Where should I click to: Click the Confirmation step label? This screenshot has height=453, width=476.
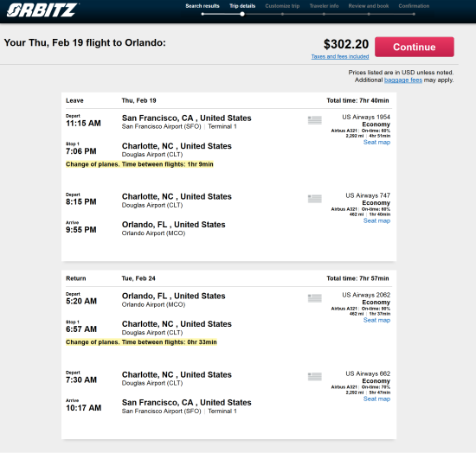click(x=414, y=6)
